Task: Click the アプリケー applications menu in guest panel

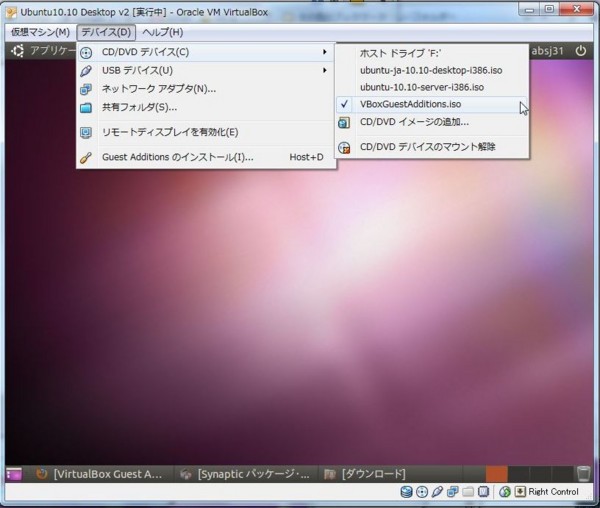Action: [53, 51]
